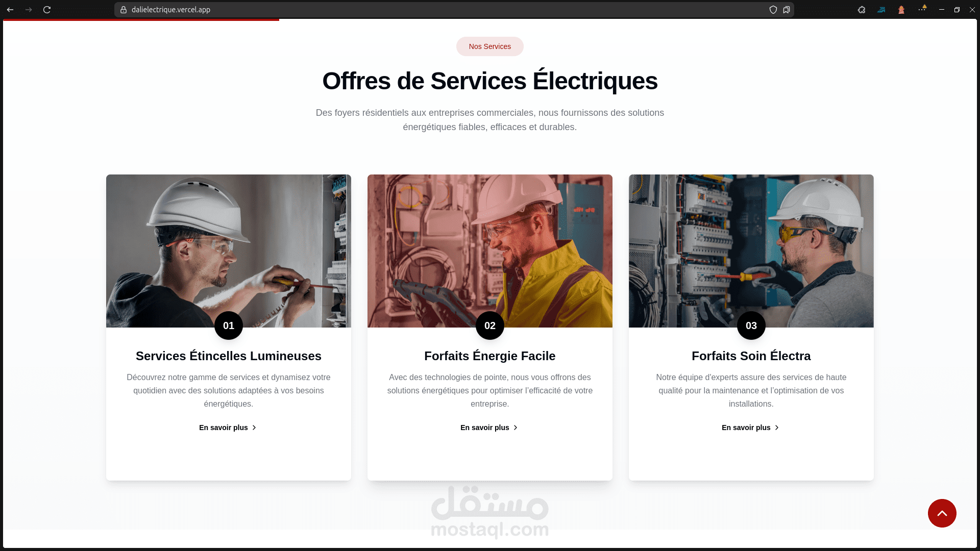This screenshot has height=551, width=980.
Task: Close the browser window
Action: point(972,10)
